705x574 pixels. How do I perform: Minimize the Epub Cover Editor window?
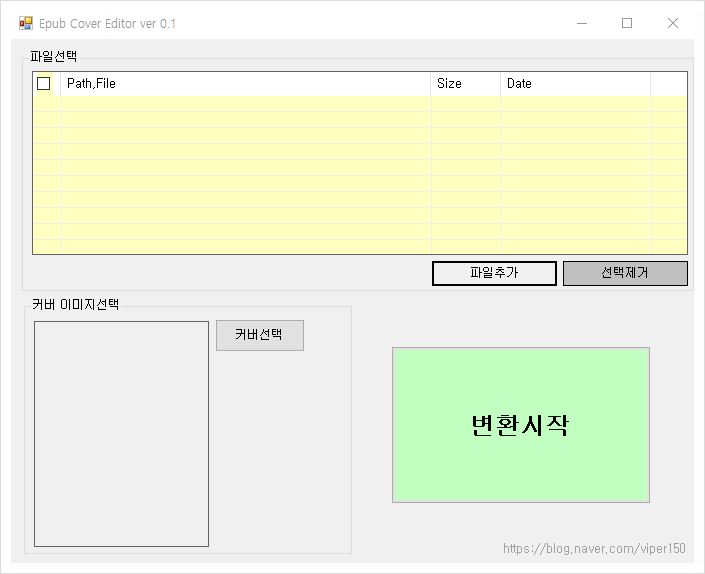[582, 23]
